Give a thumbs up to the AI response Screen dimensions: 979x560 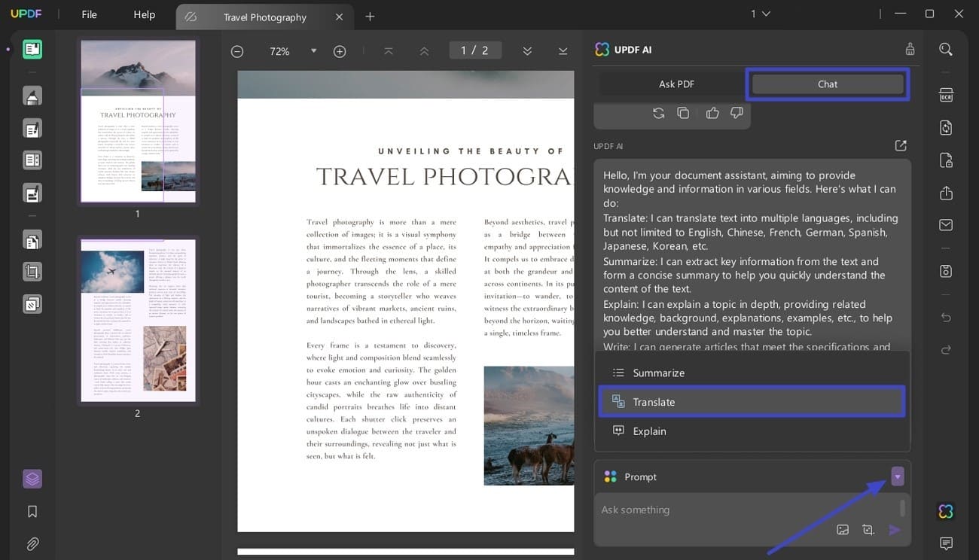[712, 112]
